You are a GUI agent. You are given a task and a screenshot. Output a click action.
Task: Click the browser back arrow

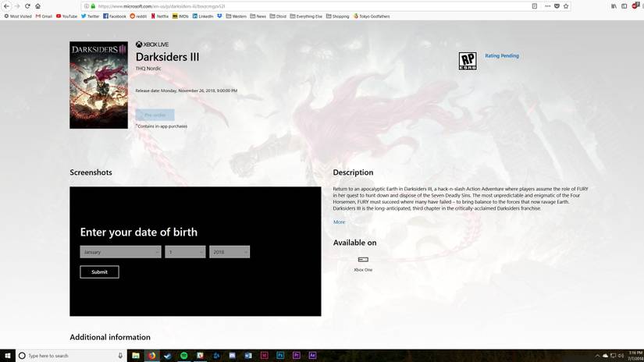click(6, 5)
